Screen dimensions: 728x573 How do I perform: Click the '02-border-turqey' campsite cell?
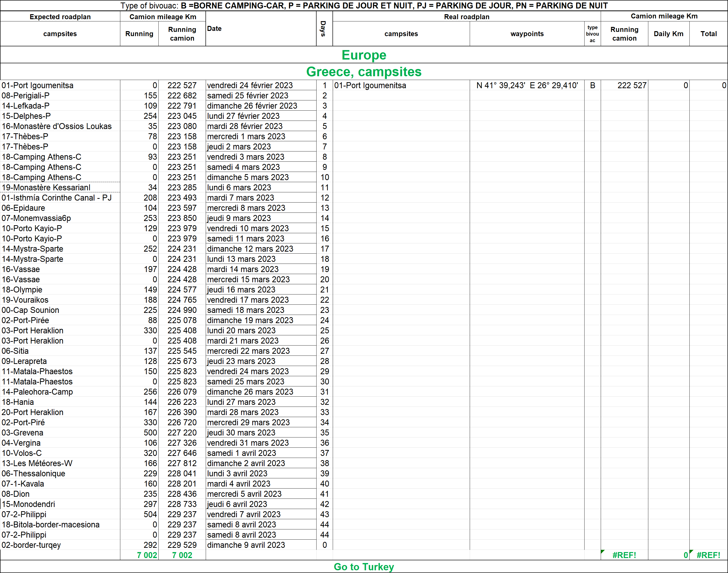tap(31, 545)
